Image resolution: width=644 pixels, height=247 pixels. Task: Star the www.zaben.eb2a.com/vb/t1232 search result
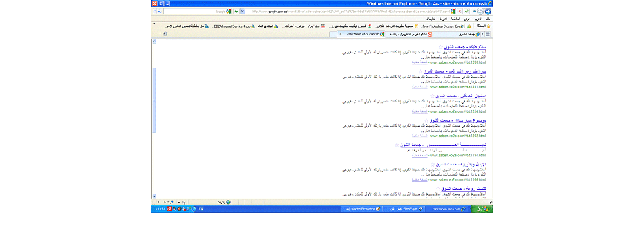coord(426,121)
